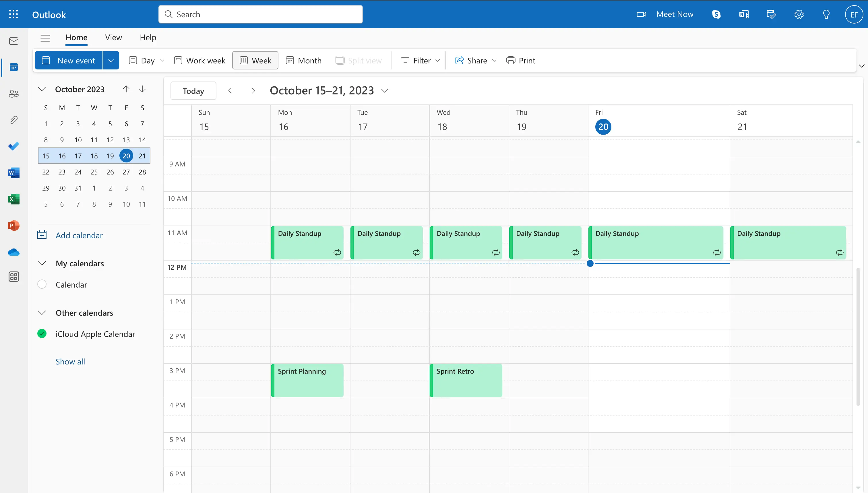This screenshot has height=493, width=868.
Task: Toggle Calendar visibility under My Calendars
Action: (42, 284)
